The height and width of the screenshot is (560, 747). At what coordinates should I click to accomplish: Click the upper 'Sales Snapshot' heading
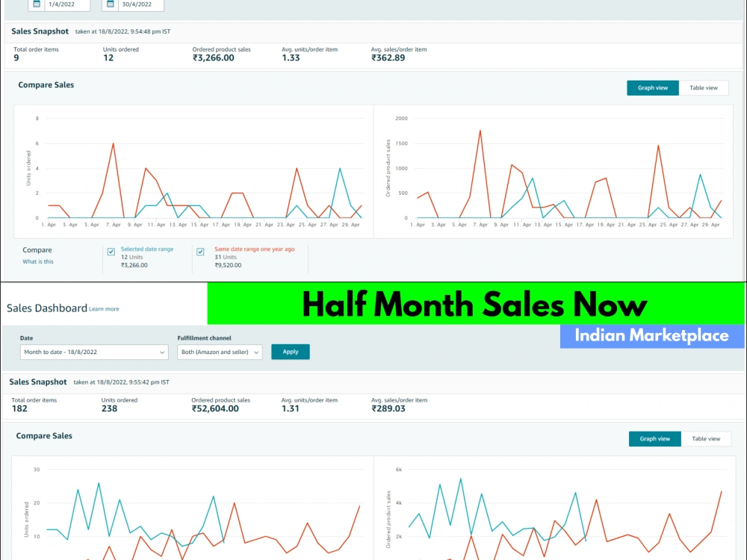[40, 31]
